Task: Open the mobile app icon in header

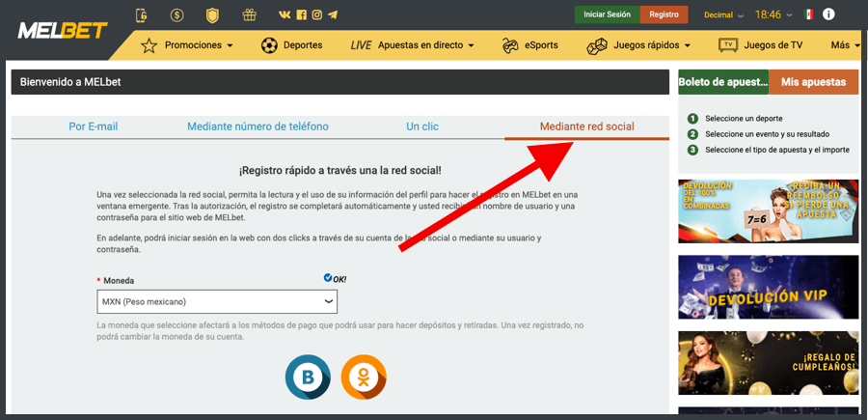Action: (x=142, y=15)
